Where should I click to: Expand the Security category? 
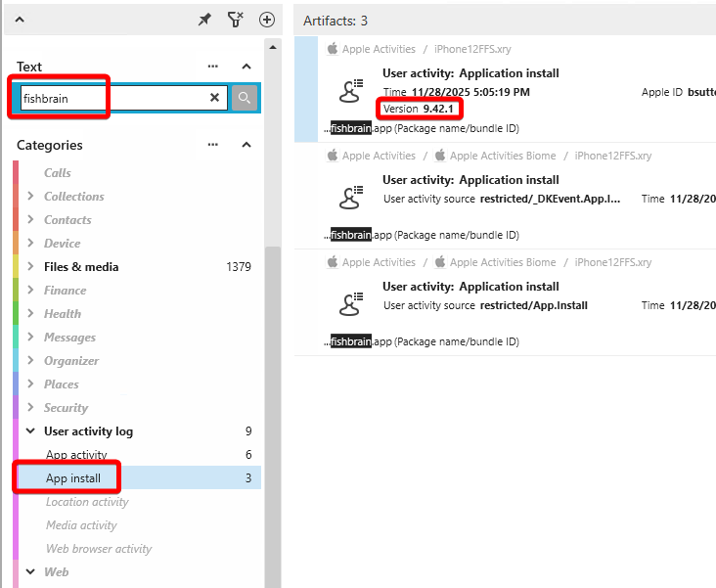click(30, 408)
